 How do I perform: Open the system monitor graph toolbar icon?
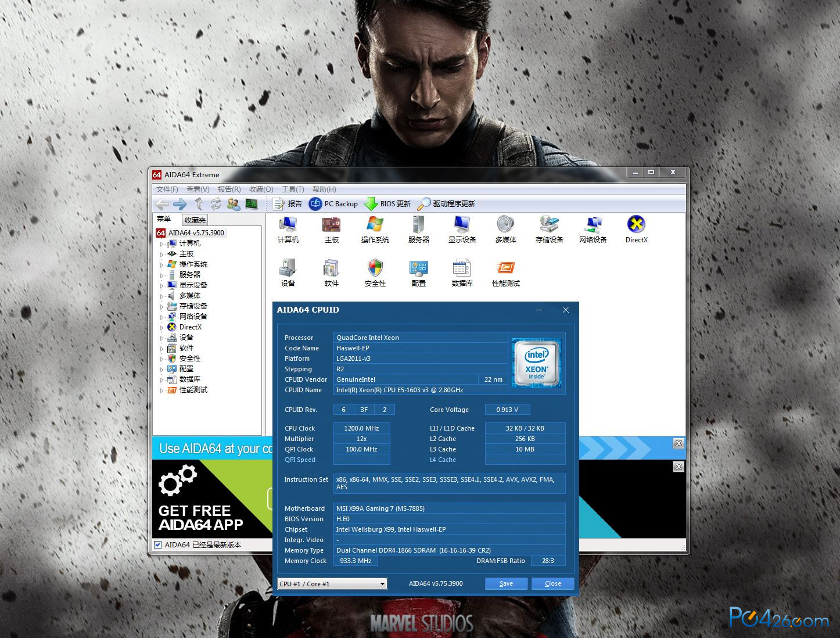tap(252, 204)
